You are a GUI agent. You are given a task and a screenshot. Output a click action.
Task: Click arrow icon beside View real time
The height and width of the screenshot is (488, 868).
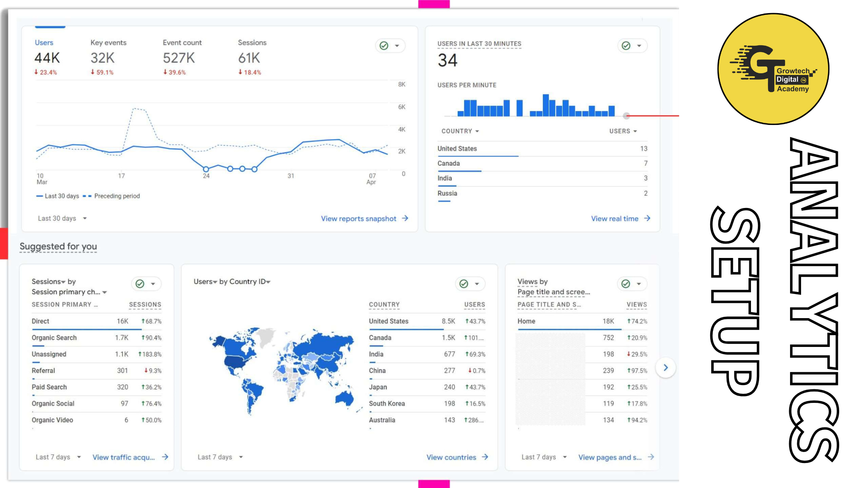pos(647,219)
